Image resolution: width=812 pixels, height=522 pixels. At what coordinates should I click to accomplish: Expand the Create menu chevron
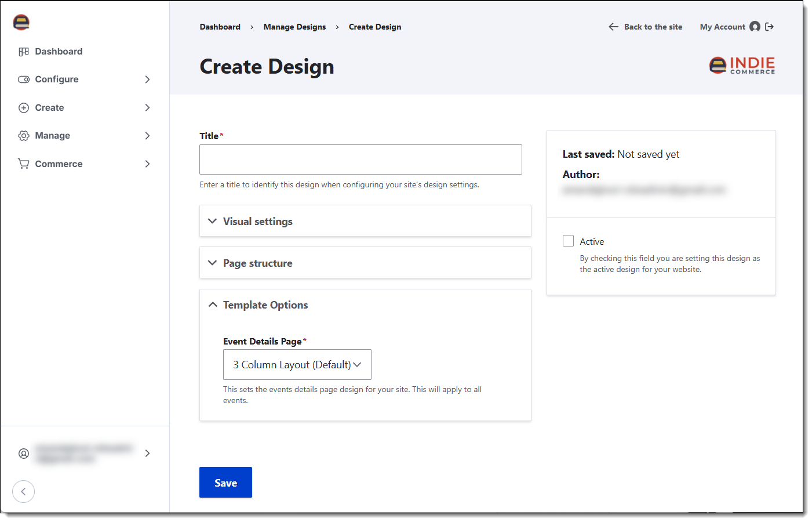147,108
